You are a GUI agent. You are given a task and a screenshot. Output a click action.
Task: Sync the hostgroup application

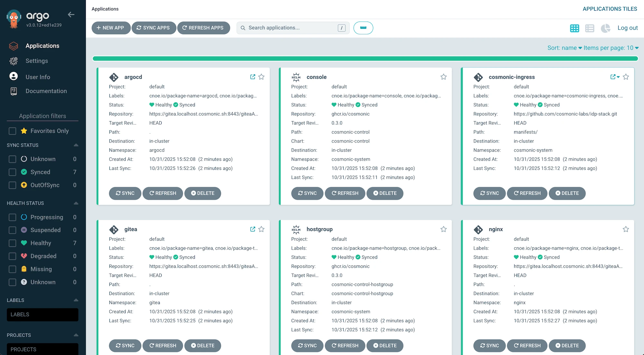click(307, 345)
